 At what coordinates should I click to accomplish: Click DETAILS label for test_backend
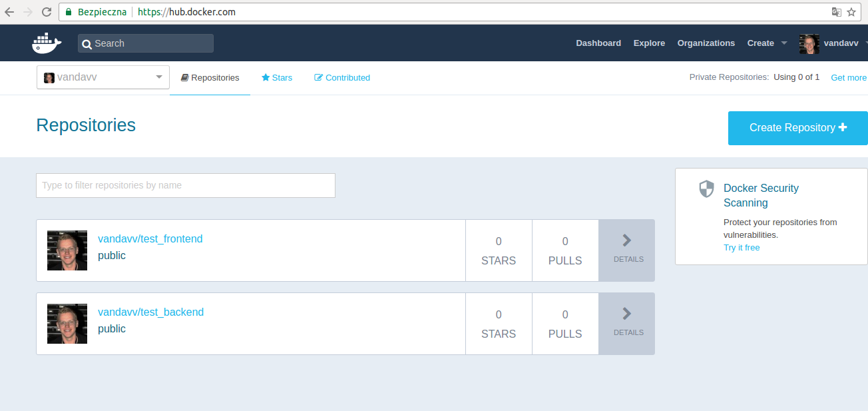[x=628, y=332]
